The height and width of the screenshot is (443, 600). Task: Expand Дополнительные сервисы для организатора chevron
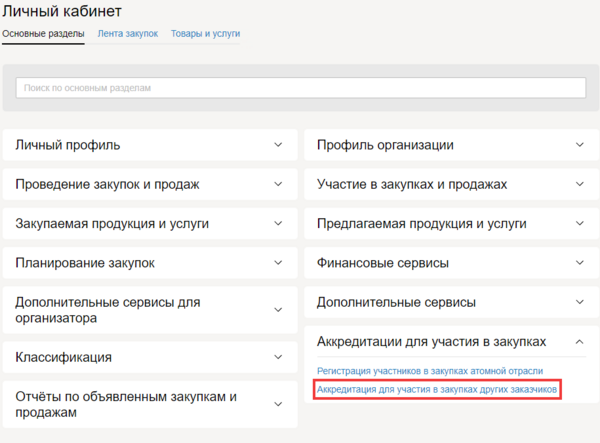(x=279, y=310)
